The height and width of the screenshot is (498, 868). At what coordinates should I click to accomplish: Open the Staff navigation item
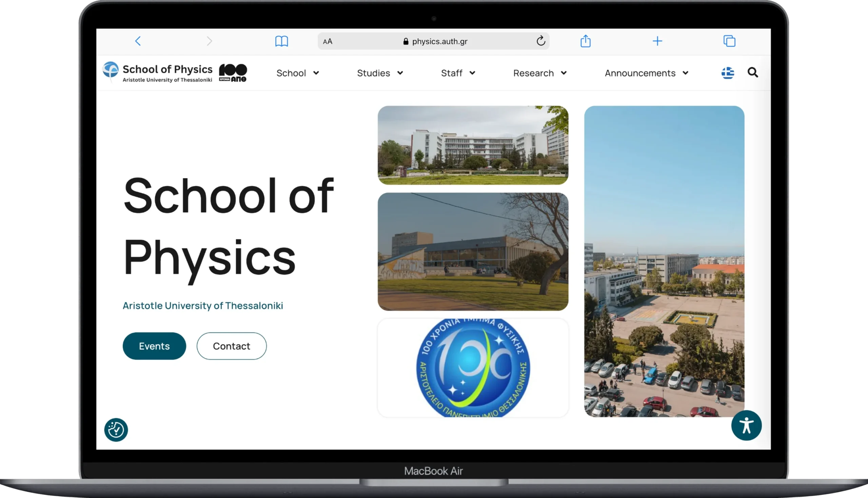tap(451, 73)
